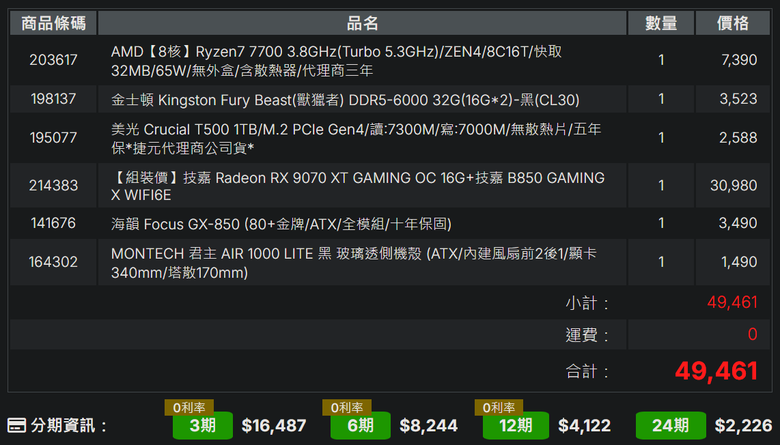Select the 3期 installment button
The width and height of the screenshot is (780, 445).
pos(202,426)
